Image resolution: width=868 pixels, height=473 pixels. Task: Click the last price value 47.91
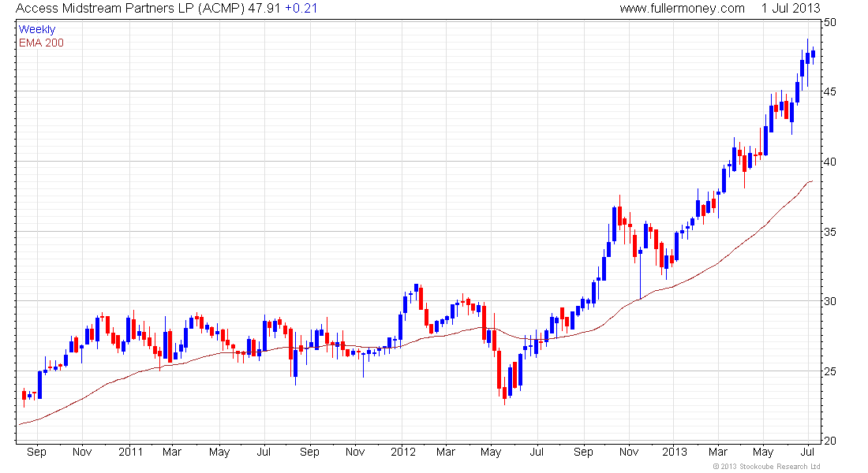pyautogui.click(x=264, y=9)
